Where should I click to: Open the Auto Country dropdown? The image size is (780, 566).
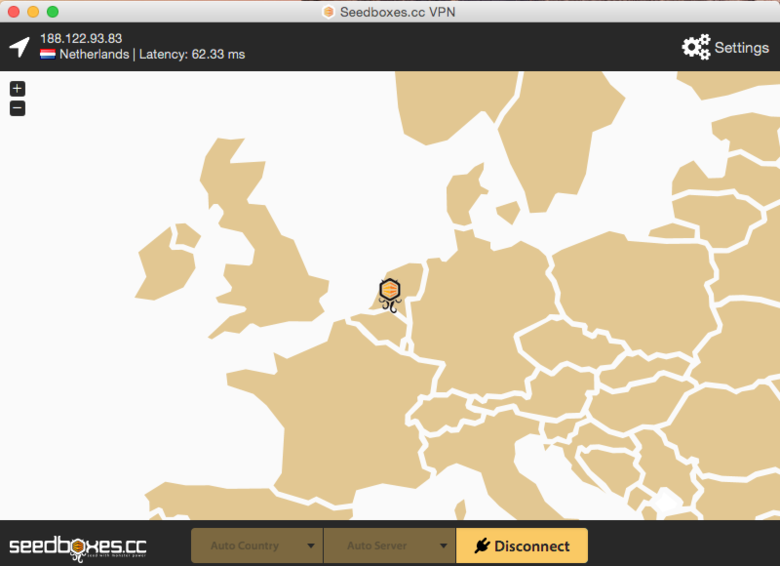click(x=257, y=546)
